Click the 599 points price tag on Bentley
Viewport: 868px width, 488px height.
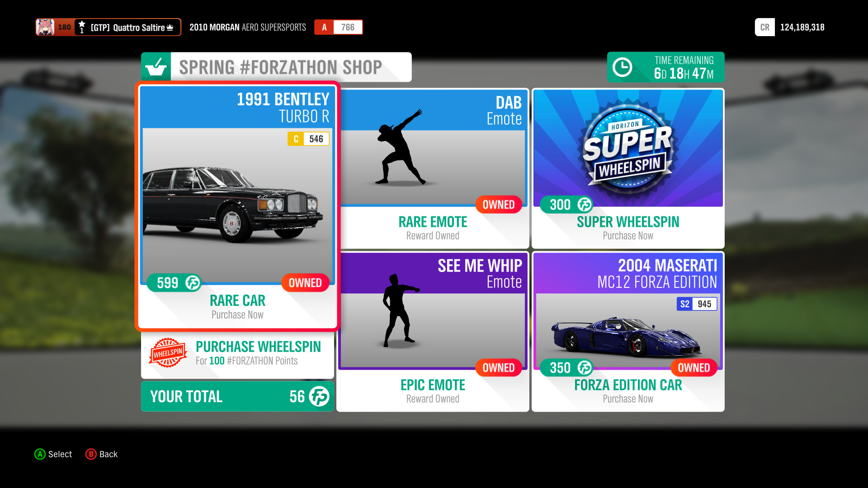point(174,283)
